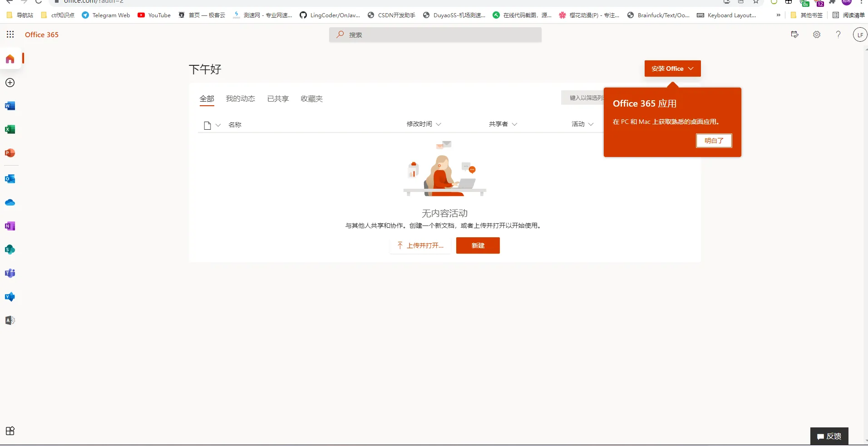Screen dimensions: 868x446
Task: Open YouTube from the bookmarks bar
Action: pos(154,15)
